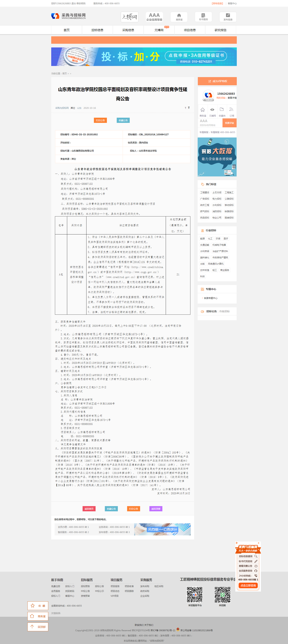Click the 收藏夹 folder icon in sidebar
This screenshot has width=288, height=644.
click(x=222, y=110)
